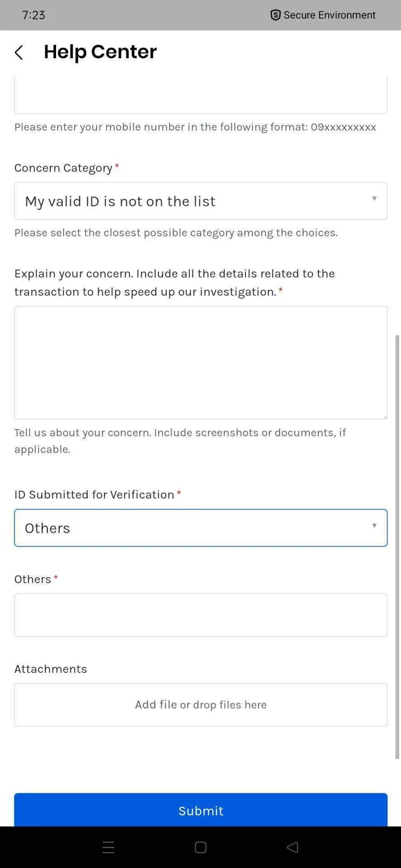Image resolution: width=401 pixels, height=868 pixels.
Task: Click the Secure Environment status text
Action: point(330,15)
